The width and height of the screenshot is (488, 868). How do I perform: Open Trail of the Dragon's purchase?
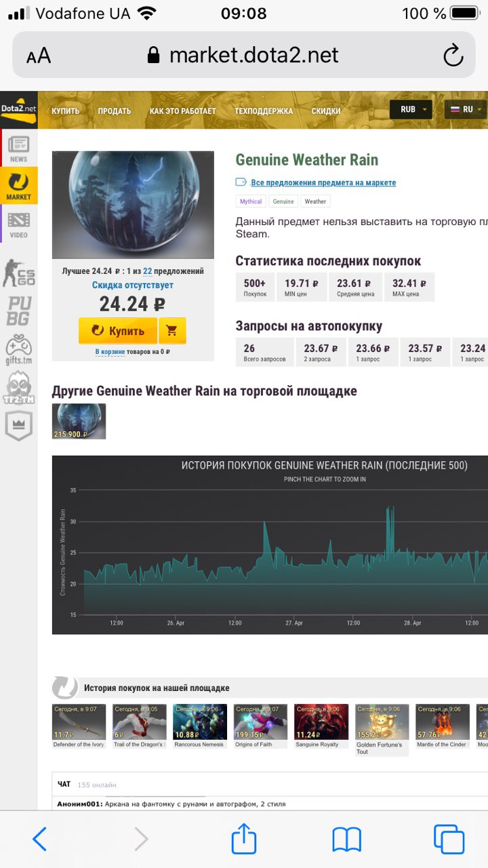139,726
